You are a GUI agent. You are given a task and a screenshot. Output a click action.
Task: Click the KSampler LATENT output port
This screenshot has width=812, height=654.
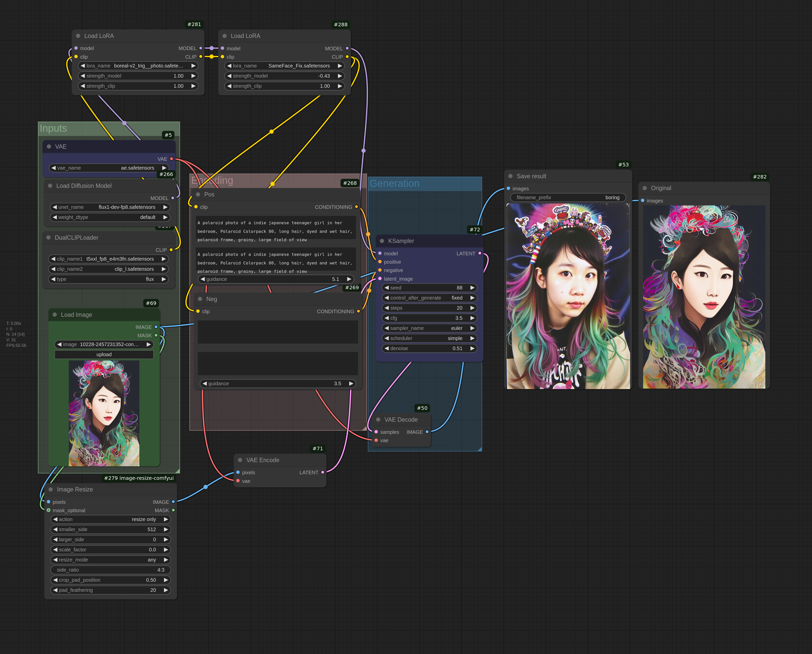[480, 254]
